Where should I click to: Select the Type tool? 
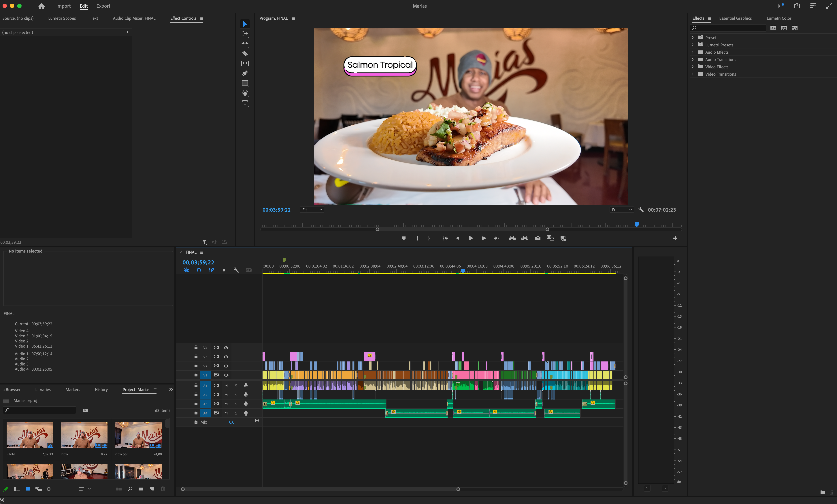click(245, 103)
